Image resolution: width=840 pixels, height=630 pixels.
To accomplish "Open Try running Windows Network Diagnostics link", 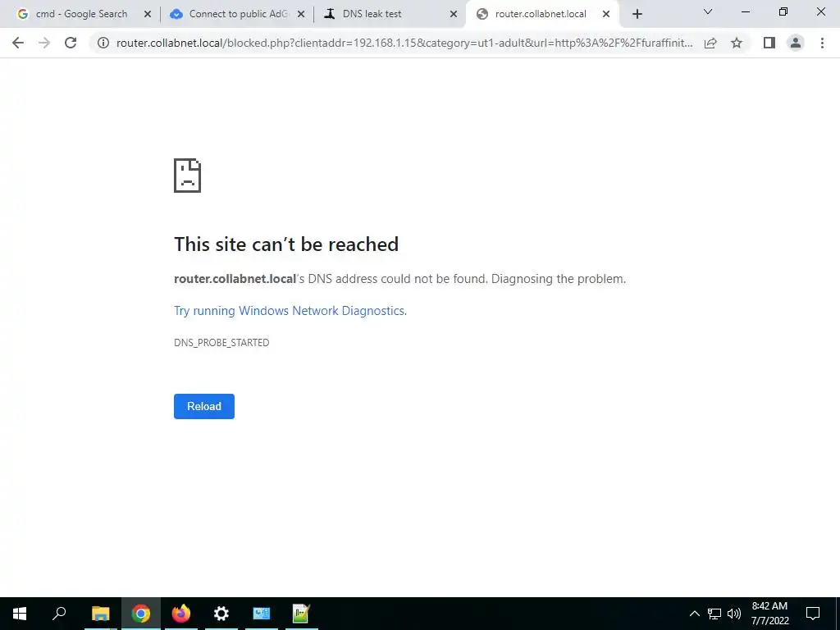I will pyautogui.click(x=290, y=311).
